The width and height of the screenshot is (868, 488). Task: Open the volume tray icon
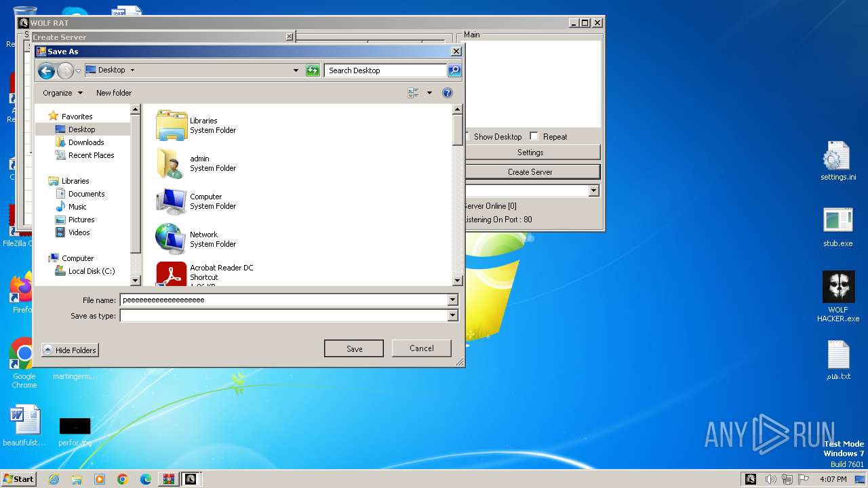770,479
